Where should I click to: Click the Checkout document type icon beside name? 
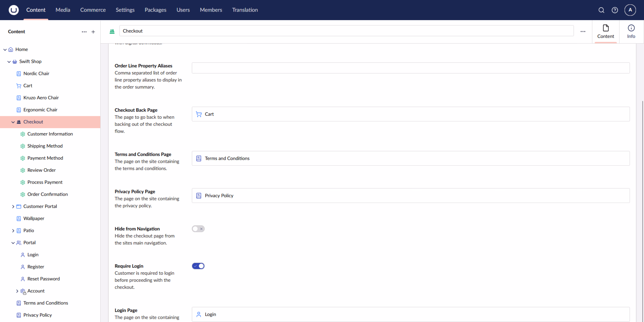(x=112, y=31)
